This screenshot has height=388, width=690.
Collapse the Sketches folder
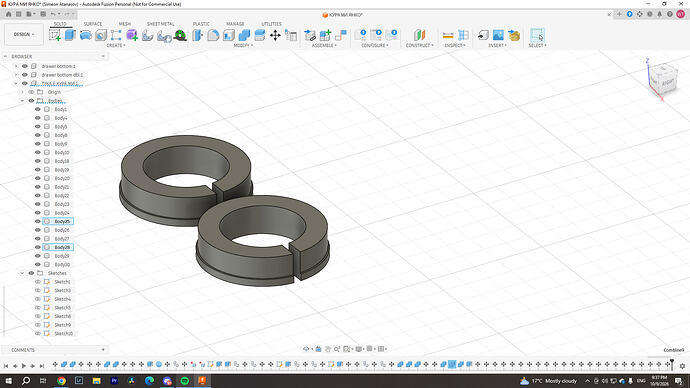[x=22, y=273]
